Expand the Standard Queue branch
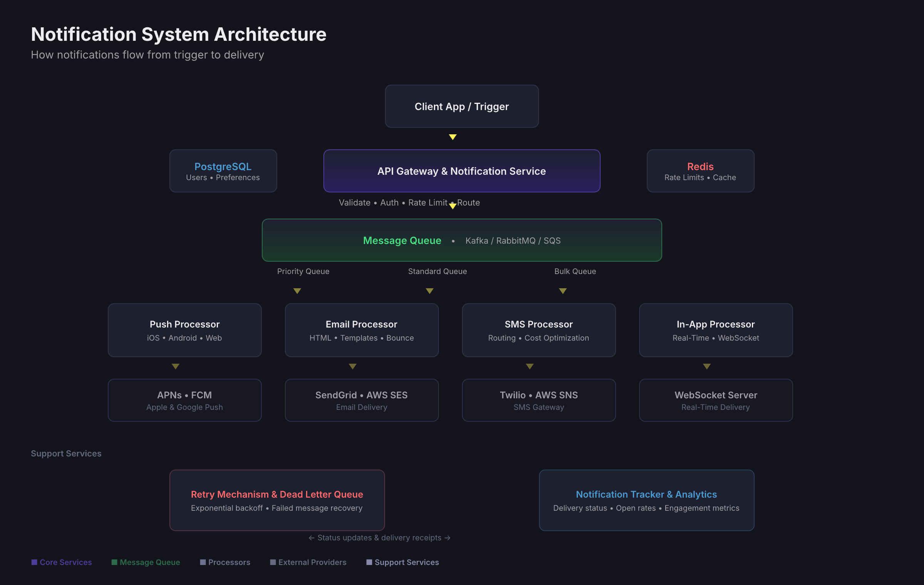 429,291
